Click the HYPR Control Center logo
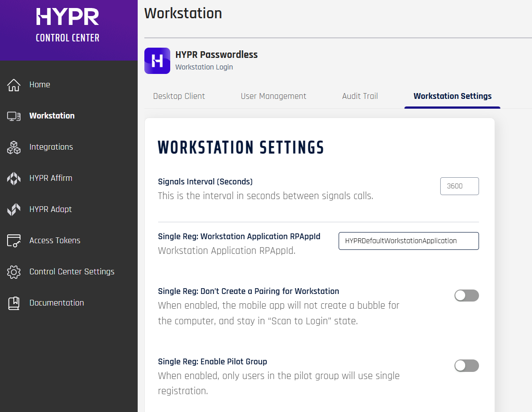532x412 pixels. tap(68, 26)
